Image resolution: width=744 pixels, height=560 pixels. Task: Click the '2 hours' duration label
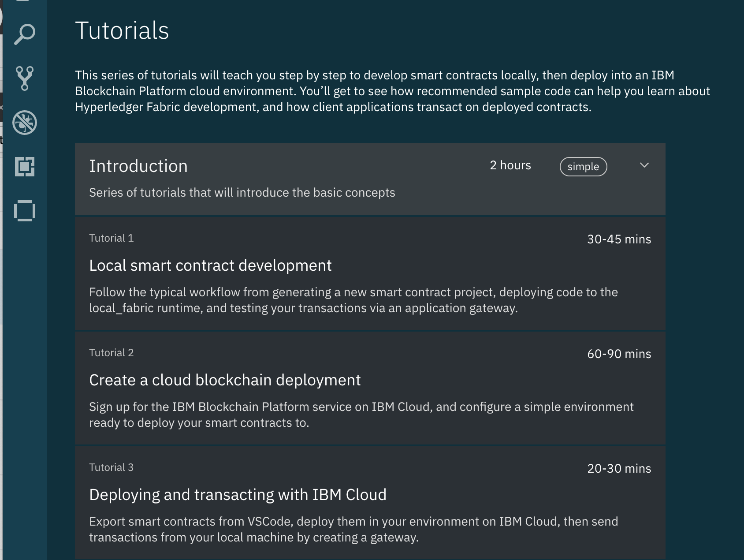point(510,165)
